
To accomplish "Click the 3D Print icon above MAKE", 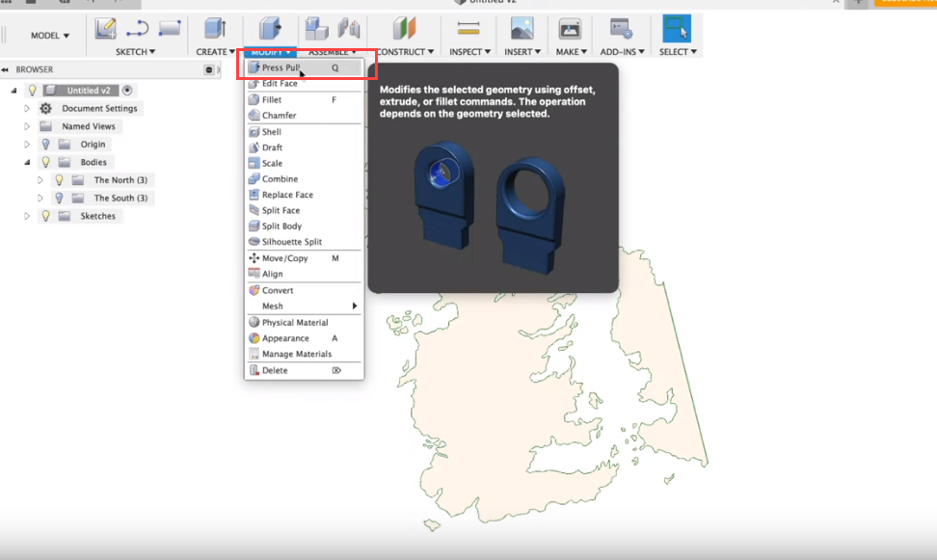I will [570, 28].
